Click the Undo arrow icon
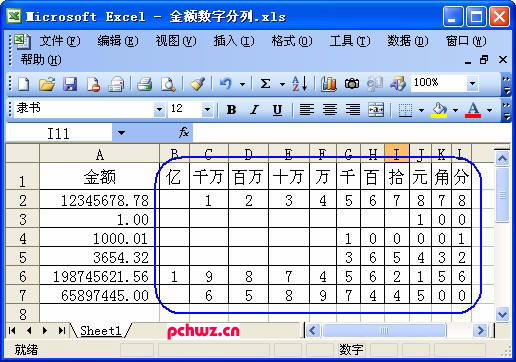The height and width of the screenshot is (362, 516). click(x=226, y=83)
